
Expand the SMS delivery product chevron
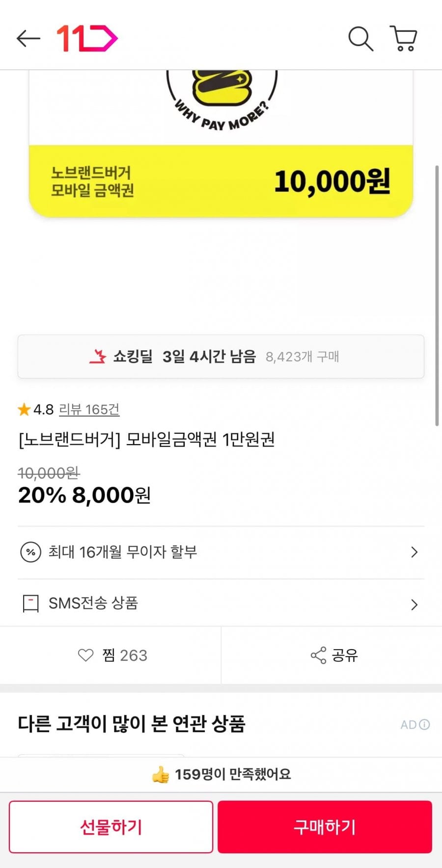(414, 605)
